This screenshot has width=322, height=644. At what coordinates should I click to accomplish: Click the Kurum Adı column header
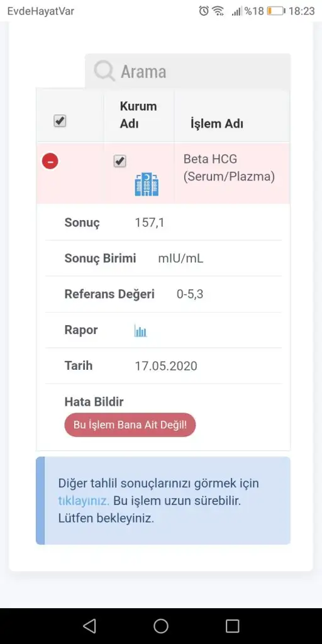point(138,115)
